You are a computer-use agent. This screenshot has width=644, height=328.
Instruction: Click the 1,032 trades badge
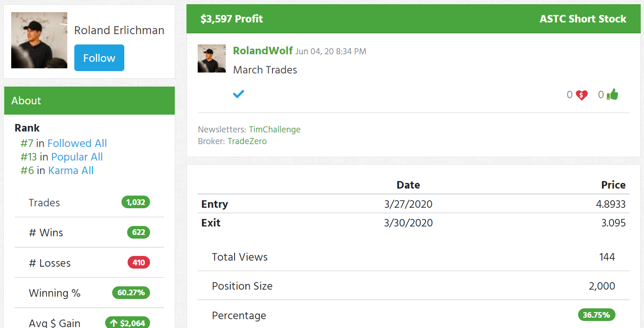[136, 203]
